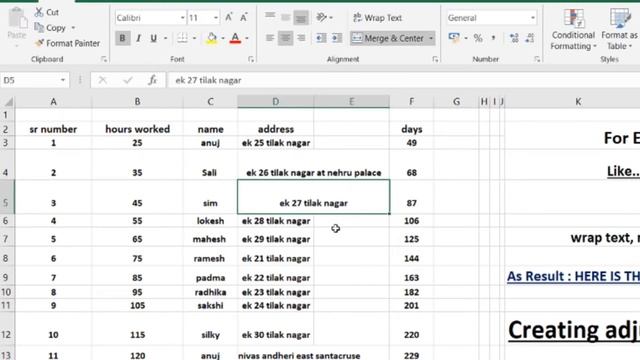This screenshot has height=360, width=640.
Task: Apply the yellow Fill Color bucket
Action: [211, 38]
